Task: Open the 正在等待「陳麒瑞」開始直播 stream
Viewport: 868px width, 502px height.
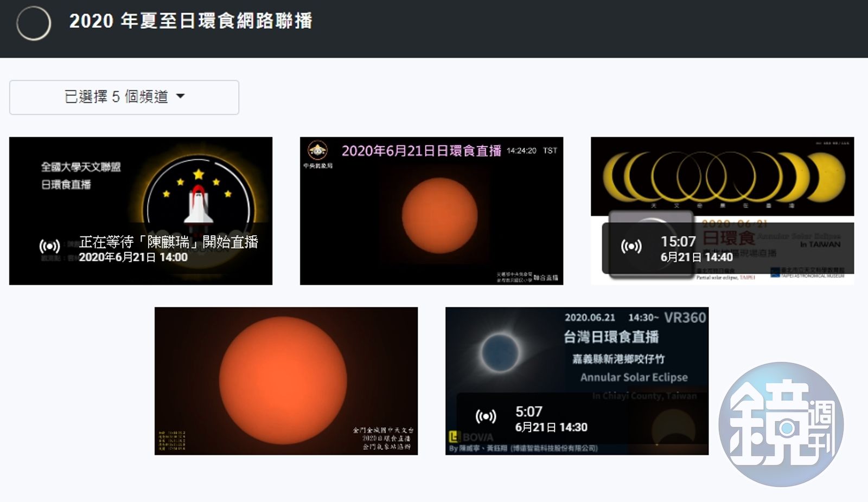Action: (168, 242)
